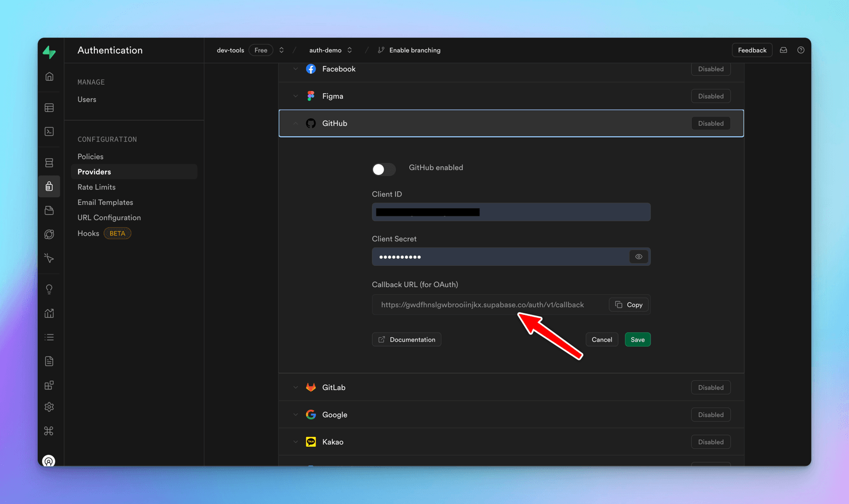Click the Facebook row Disabled badge
Image resolution: width=849 pixels, height=504 pixels.
pyautogui.click(x=711, y=69)
